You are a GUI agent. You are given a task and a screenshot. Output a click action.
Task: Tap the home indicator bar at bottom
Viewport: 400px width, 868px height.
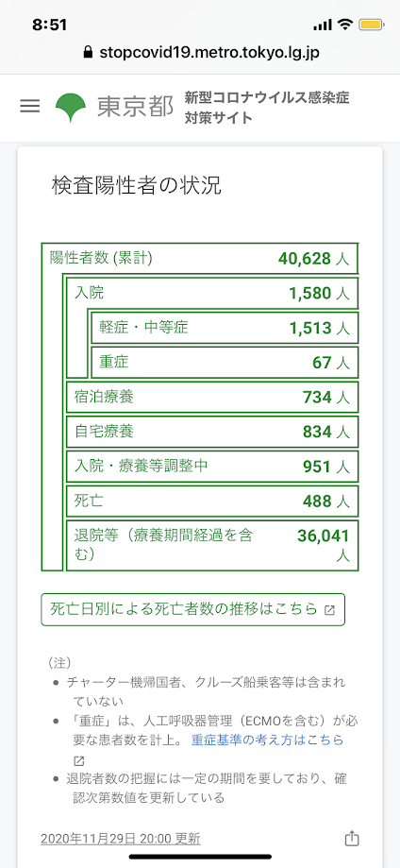click(x=200, y=857)
